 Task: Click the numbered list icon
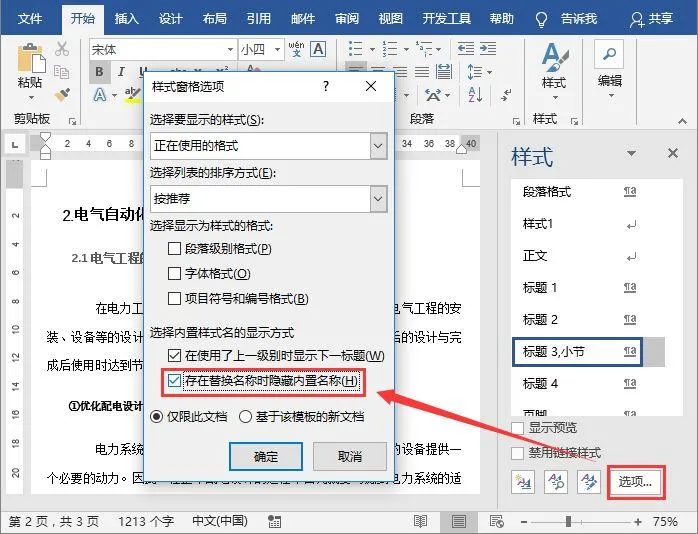pyautogui.click(x=390, y=49)
